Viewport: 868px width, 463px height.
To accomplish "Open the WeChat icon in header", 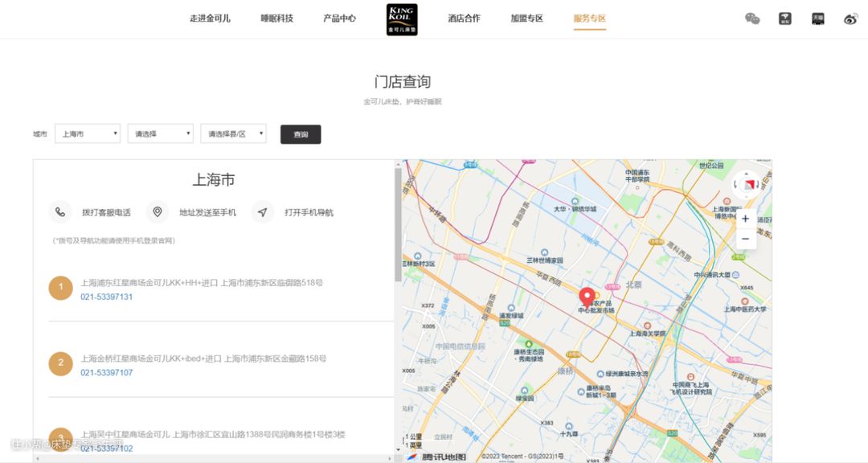I will 752,18.
